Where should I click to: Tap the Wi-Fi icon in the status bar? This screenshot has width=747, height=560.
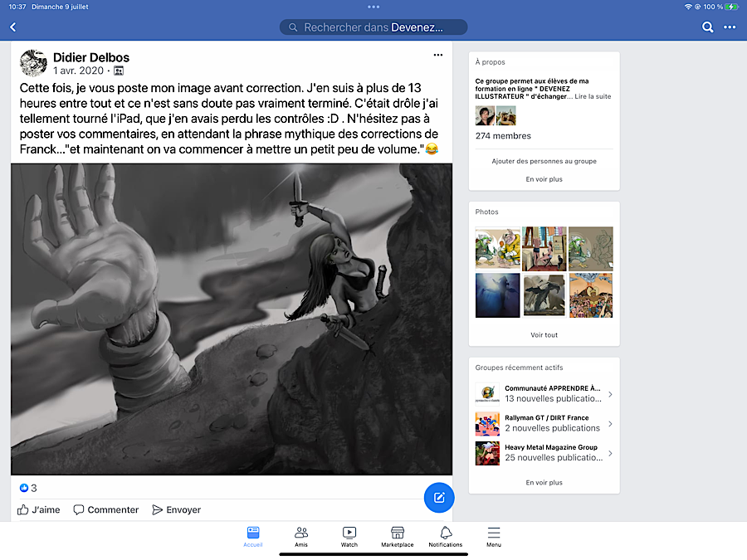click(688, 7)
